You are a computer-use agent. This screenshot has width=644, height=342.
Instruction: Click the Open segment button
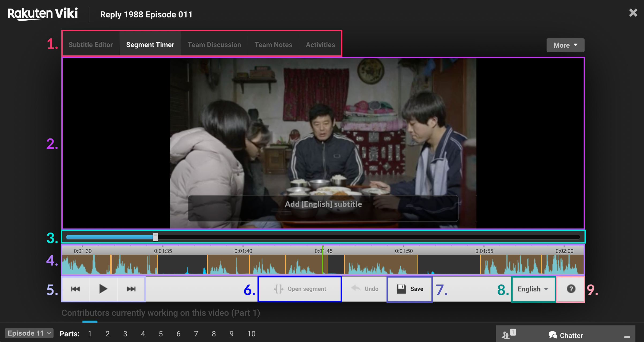click(300, 289)
